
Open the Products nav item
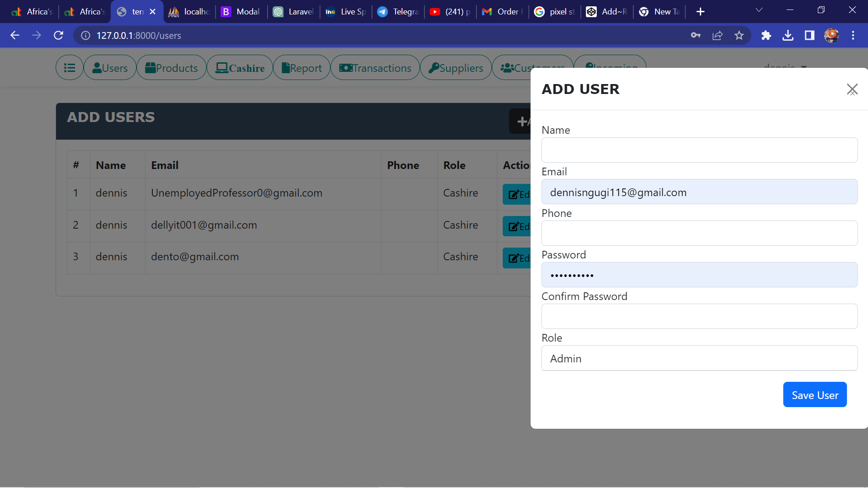point(171,68)
